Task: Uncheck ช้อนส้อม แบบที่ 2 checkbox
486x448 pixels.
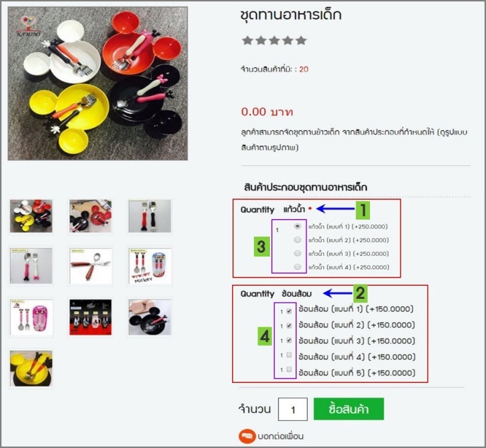Action: [x=289, y=325]
